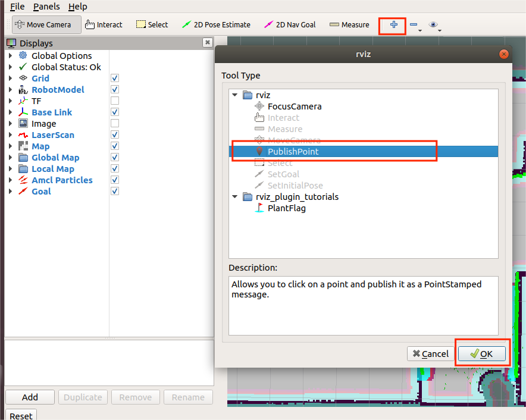
Task: Open the view eye icon dropdown
Action: click(x=436, y=25)
